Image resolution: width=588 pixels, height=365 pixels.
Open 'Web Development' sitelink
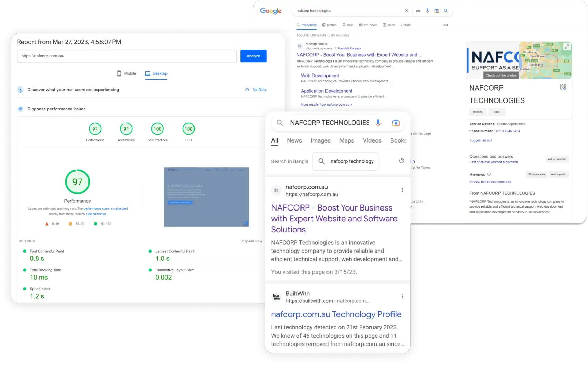(x=320, y=76)
